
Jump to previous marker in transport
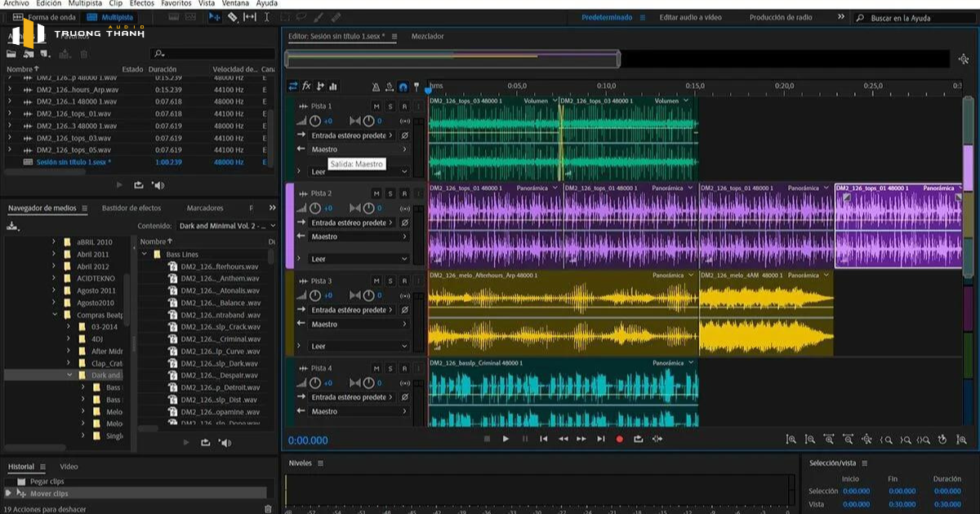pos(544,439)
